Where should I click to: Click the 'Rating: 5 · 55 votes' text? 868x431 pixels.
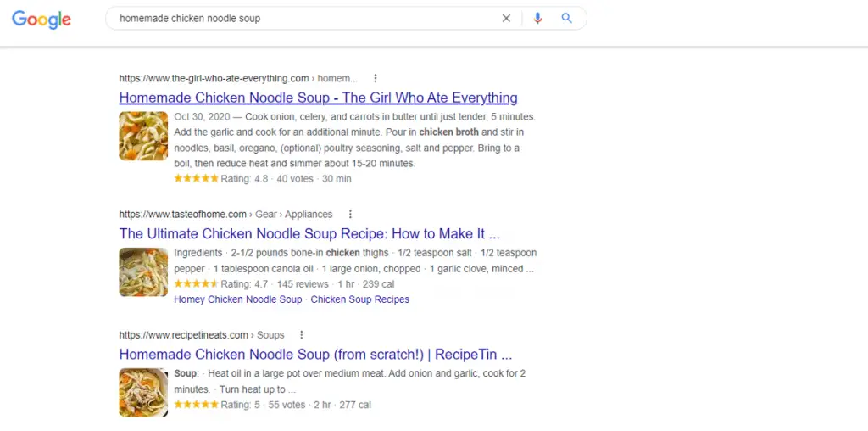pyautogui.click(x=263, y=405)
